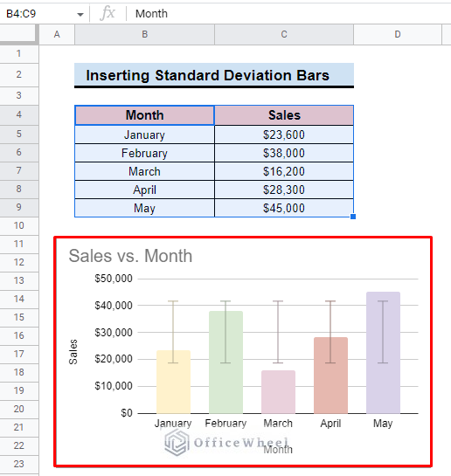Click the blue fill handle at selection corner
Screen dimensions: 451x476
point(353,217)
